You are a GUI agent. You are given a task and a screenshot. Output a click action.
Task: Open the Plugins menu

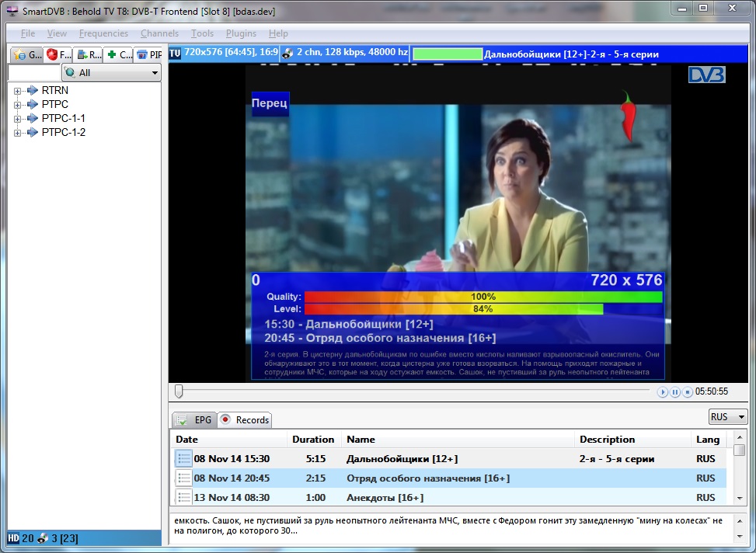(241, 33)
